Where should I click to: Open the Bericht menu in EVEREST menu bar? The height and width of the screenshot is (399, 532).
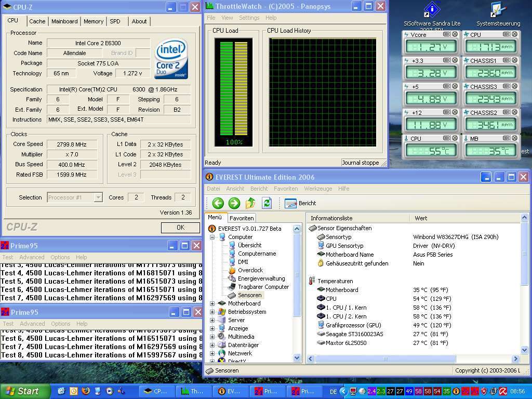259,189
